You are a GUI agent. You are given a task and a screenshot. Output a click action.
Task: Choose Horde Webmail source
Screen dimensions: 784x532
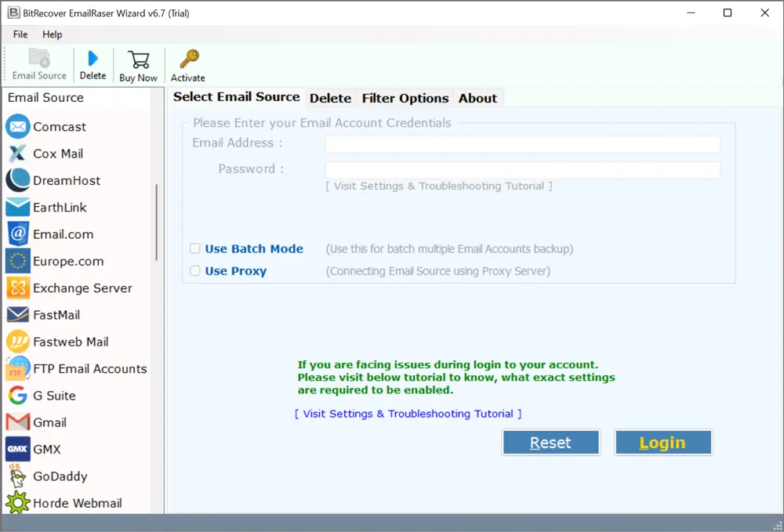coord(77,503)
